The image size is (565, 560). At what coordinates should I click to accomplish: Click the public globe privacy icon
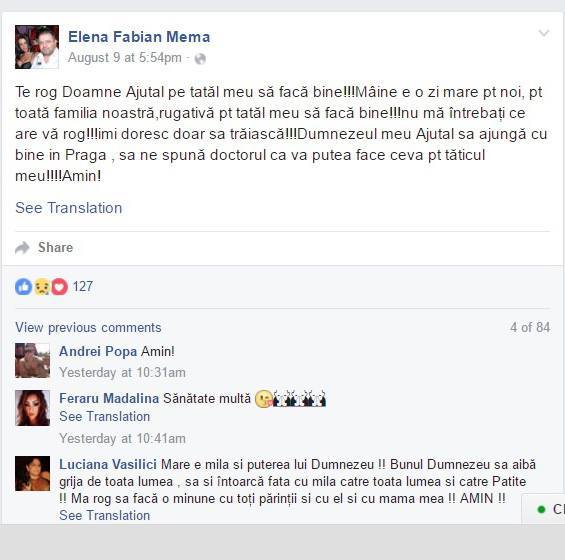tap(200, 58)
